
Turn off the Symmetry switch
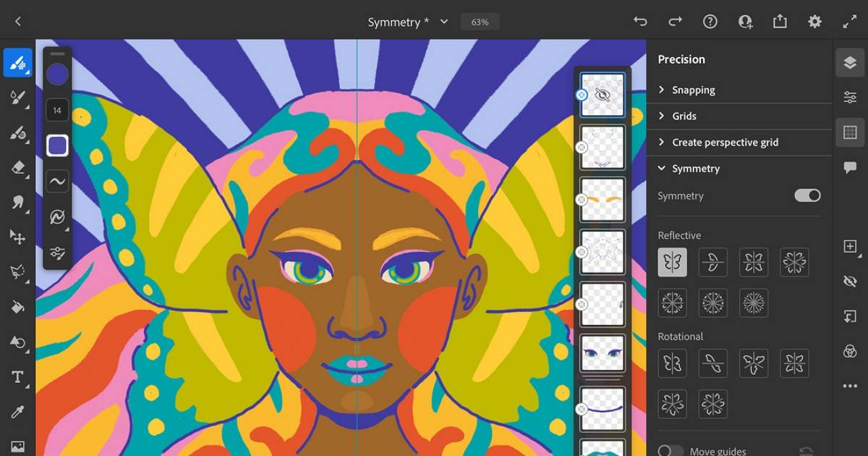(x=807, y=195)
